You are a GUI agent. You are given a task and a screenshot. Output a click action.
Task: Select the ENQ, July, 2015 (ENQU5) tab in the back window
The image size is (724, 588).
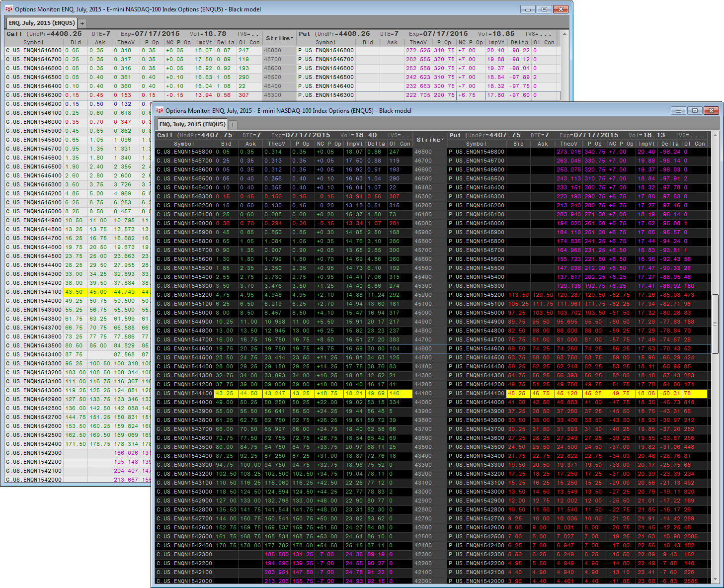pos(42,23)
